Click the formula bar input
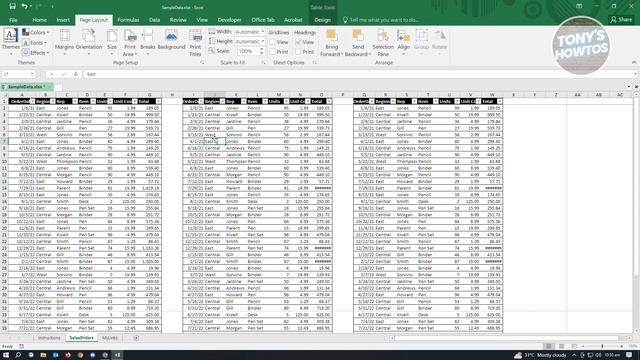Screen dimensions: 640x360 click(x=359, y=74)
